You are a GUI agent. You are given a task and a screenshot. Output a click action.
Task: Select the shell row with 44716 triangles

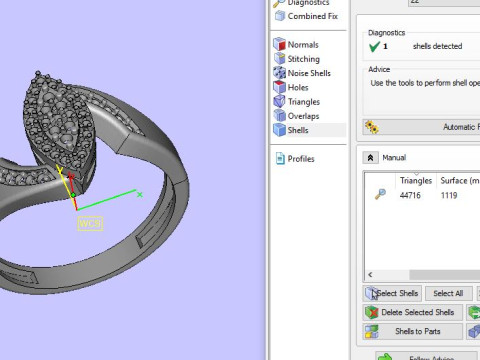[422, 195]
